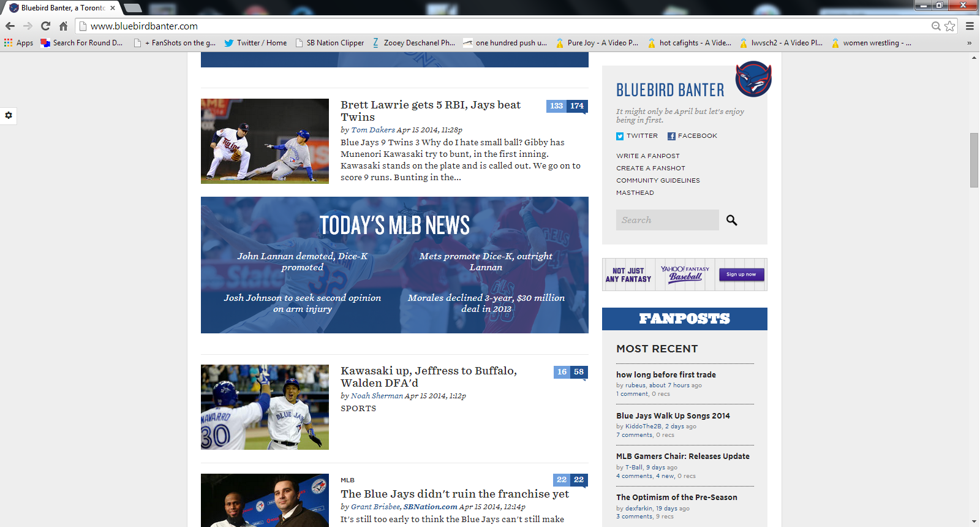Open John Lannan demoted, Dice-K promoted story
This screenshot has width=980, height=527.
(x=303, y=262)
